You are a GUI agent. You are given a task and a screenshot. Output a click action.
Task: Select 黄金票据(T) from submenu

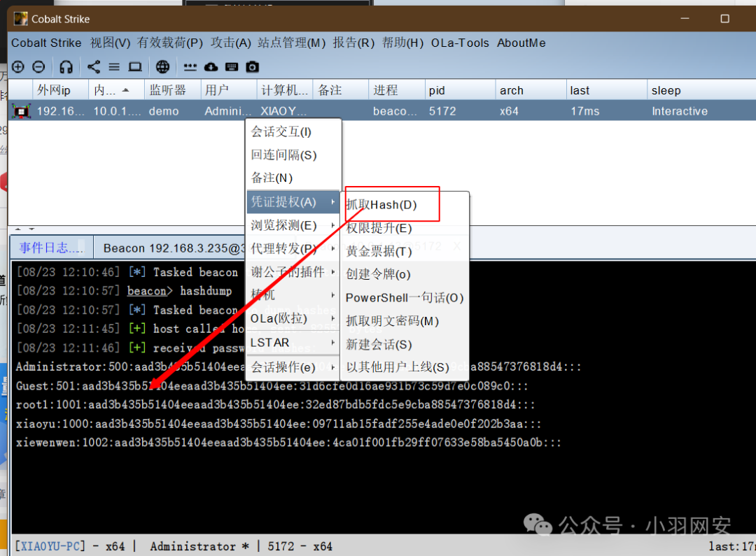coord(405,251)
